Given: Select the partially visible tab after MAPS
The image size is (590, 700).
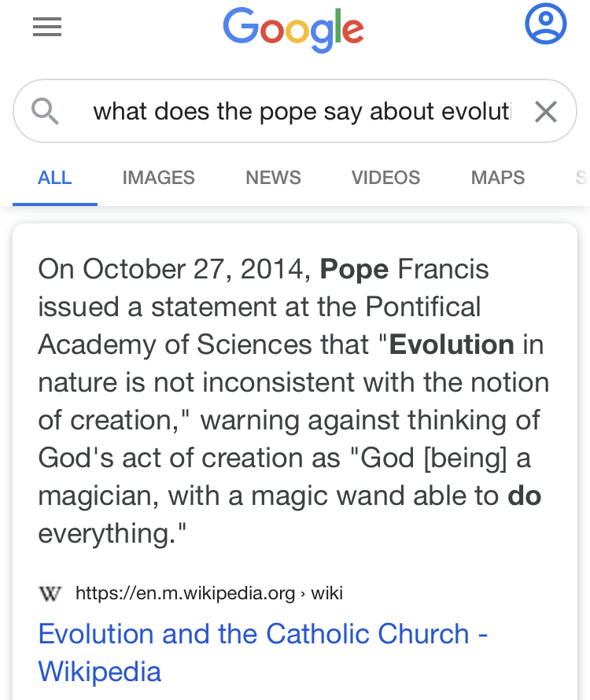Looking at the screenshot, I should 581,178.
